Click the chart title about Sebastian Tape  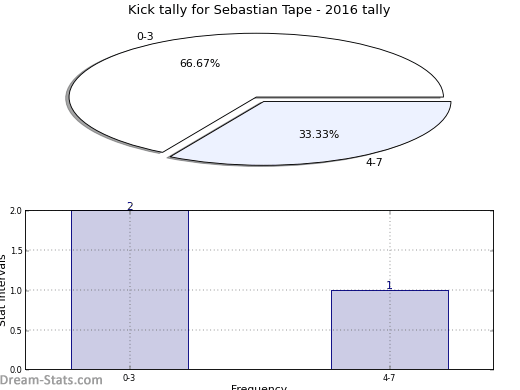[259, 10]
